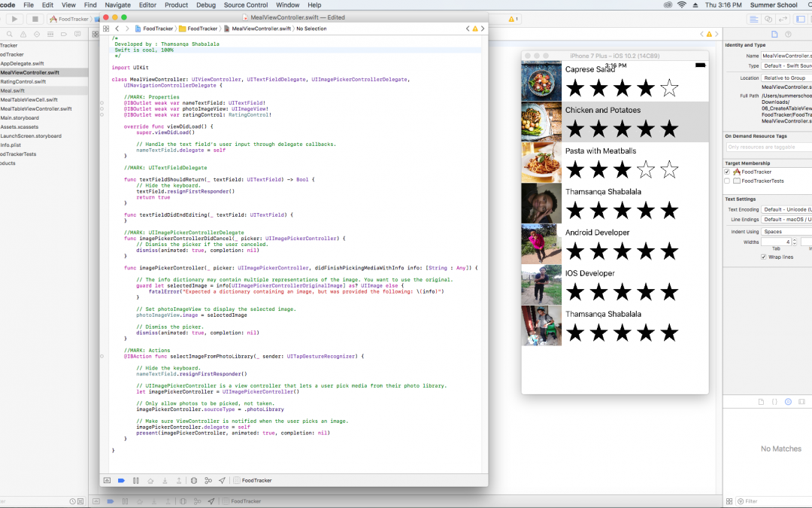Click the Simulate Location arrow icon
This screenshot has width=812, height=508.
click(222, 480)
